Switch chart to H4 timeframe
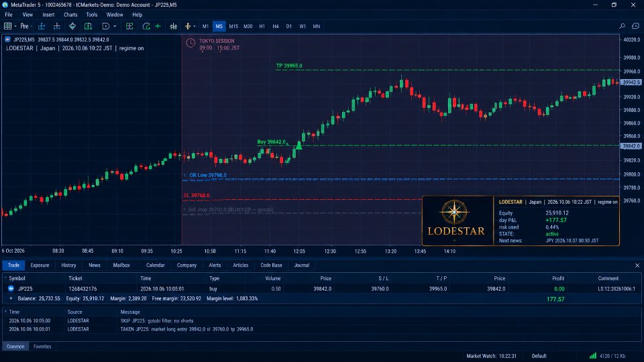The width and height of the screenshot is (644, 362). 276,26
